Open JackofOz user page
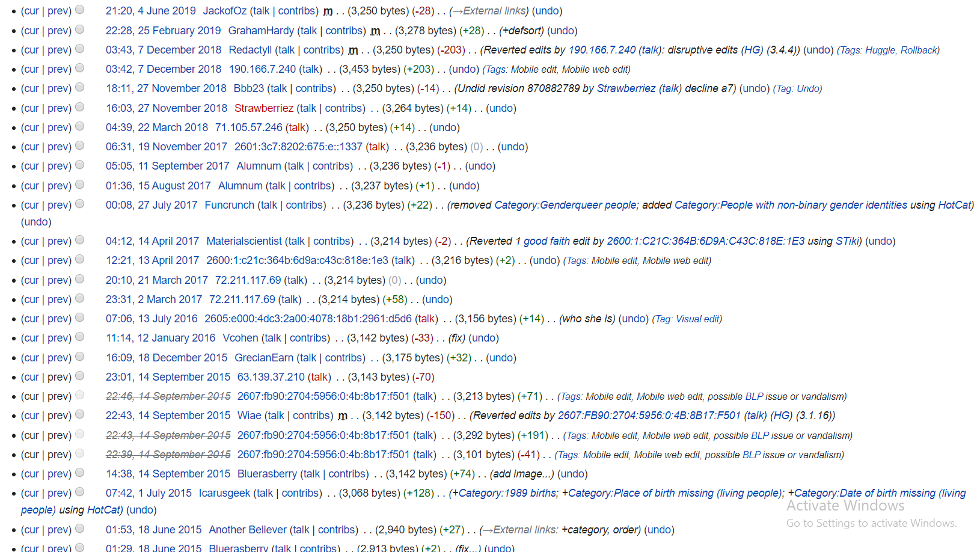The image size is (980, 552). [225, 11]
